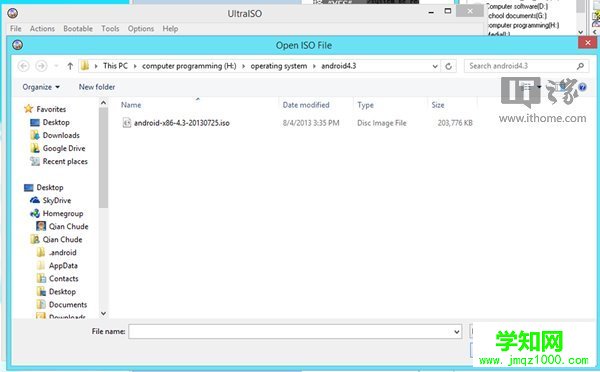The height and width of the screenshot is (372, 600).
Task: Open Google Drive in Favorites
Action: point(64,148)
